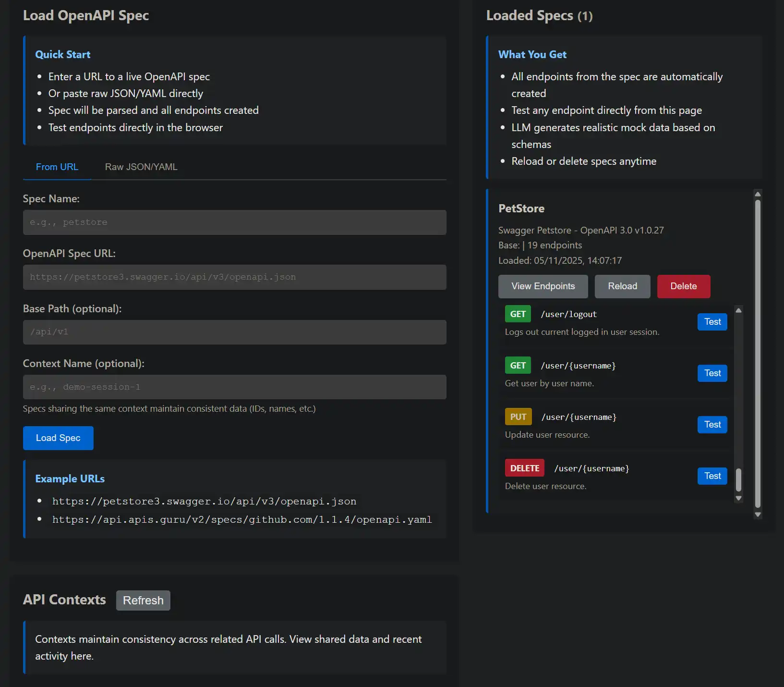Switch to the Raw JSON/YAML tab
Image resolution: width=784 pixels, height=687 pixels.
click(x=141, y=167)
